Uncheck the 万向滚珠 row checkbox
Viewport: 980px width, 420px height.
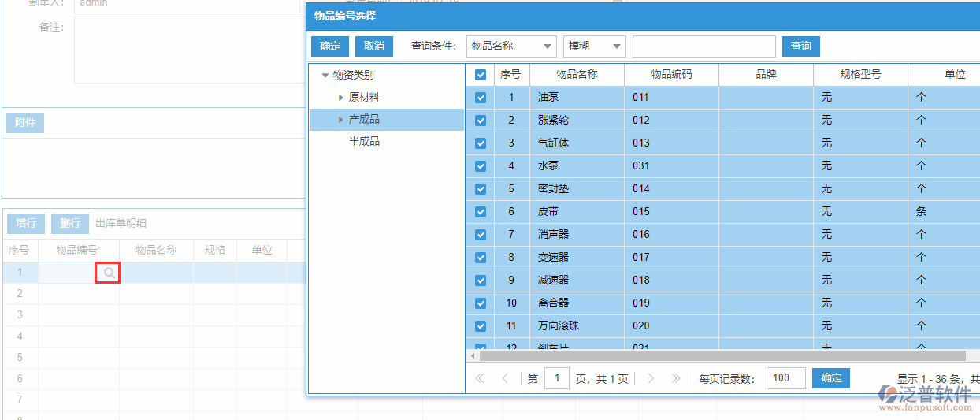point(481,326)
